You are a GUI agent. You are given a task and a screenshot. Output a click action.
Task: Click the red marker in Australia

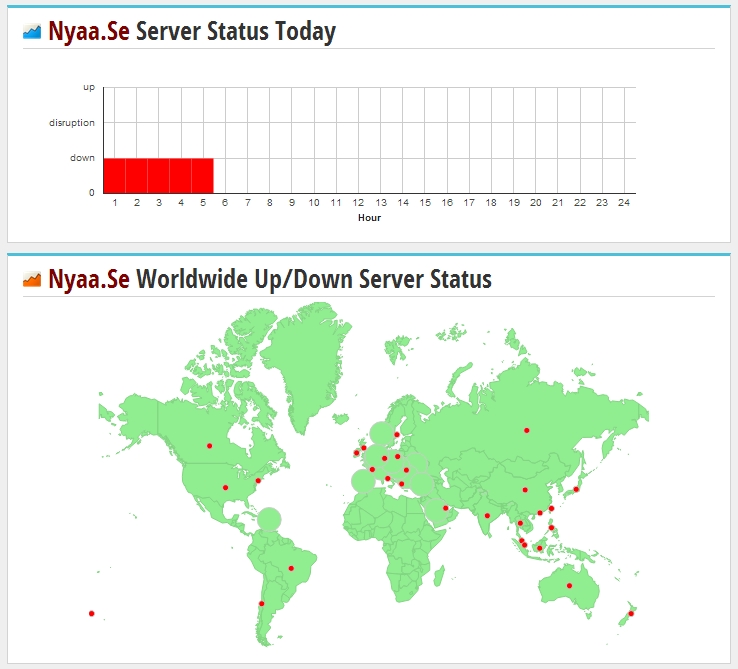[x=570, y=586]
